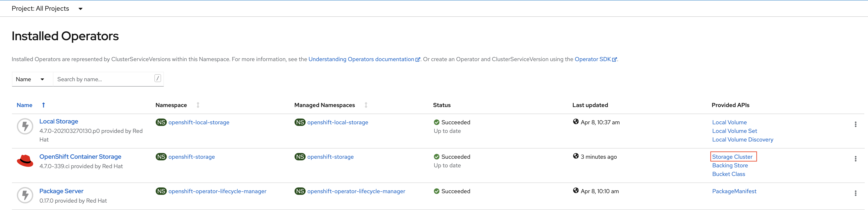This screenshot has width=868, height=210.
Task: Open the Local Volume API link
Action: click(729, 122)
